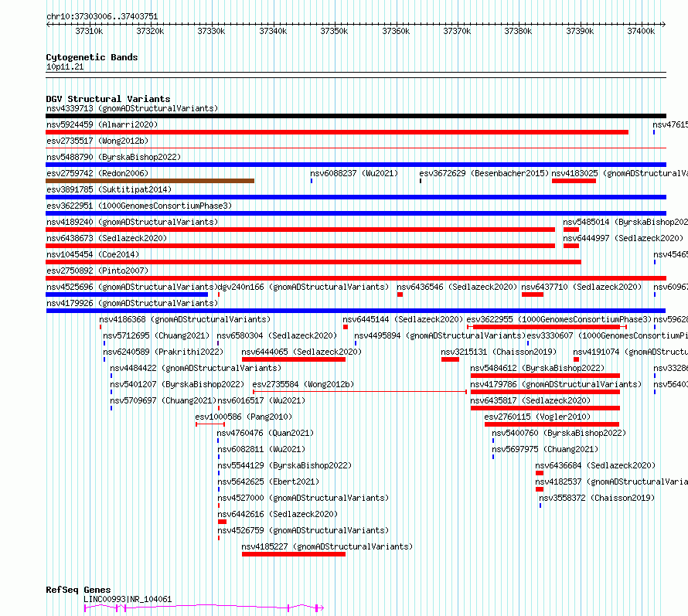
Task: Click nsv6016517 (Wu2021) label
Action: [x=261, y=400]
